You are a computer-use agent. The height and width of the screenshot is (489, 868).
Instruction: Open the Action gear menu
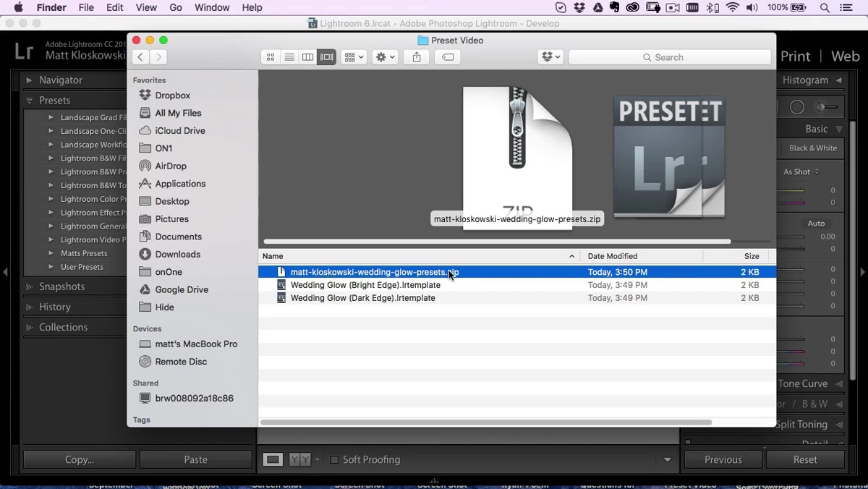pos(385,57)
